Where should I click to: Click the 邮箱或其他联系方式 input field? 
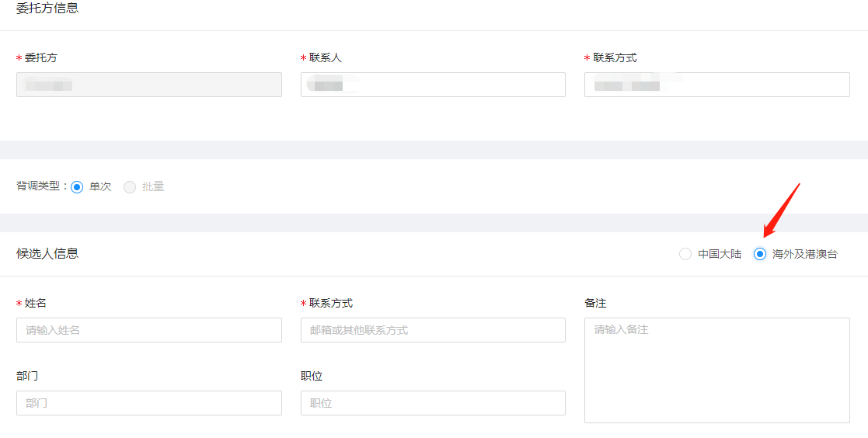click(433, 330)
